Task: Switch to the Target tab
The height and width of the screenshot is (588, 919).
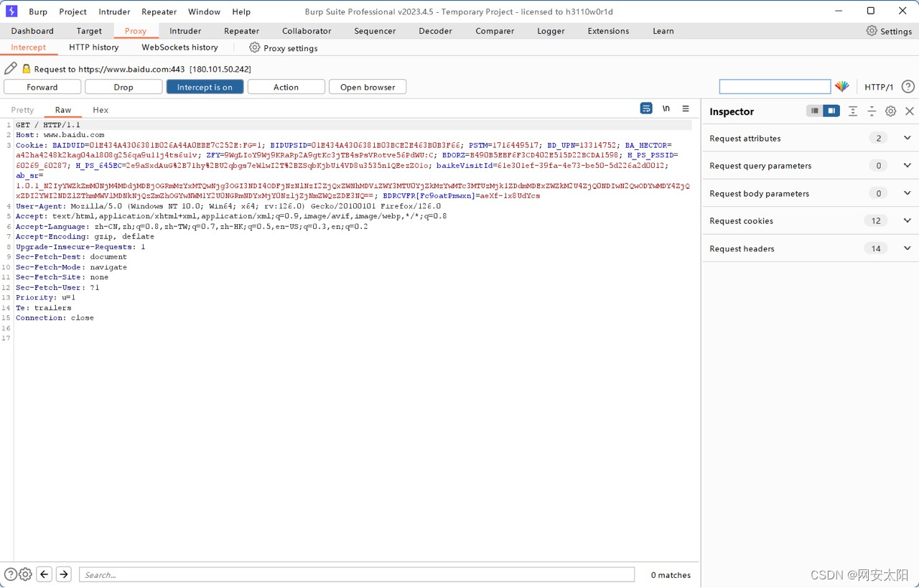Action: (x=89, y=31)
